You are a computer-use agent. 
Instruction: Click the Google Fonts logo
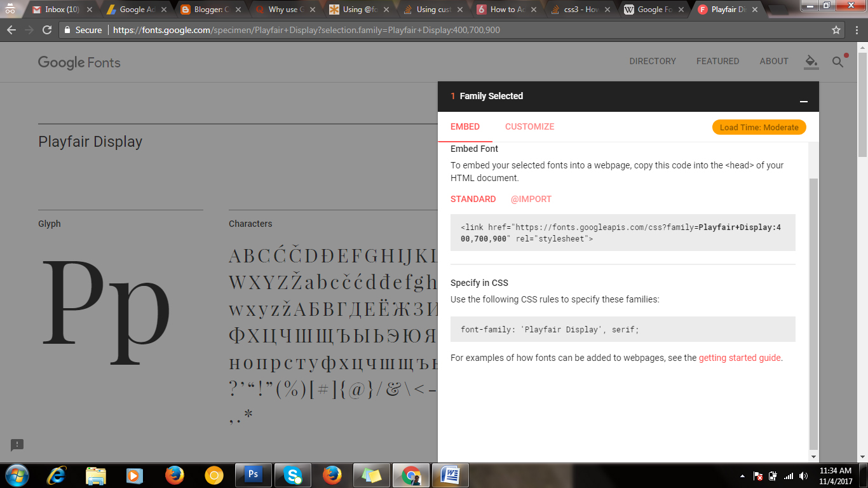coord(79,62)
